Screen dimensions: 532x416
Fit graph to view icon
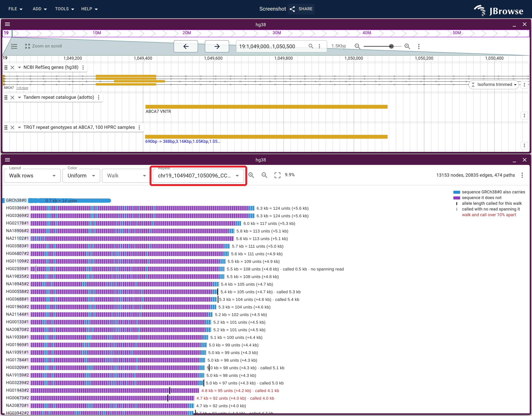pyautogui.click(x=277, y=175)
